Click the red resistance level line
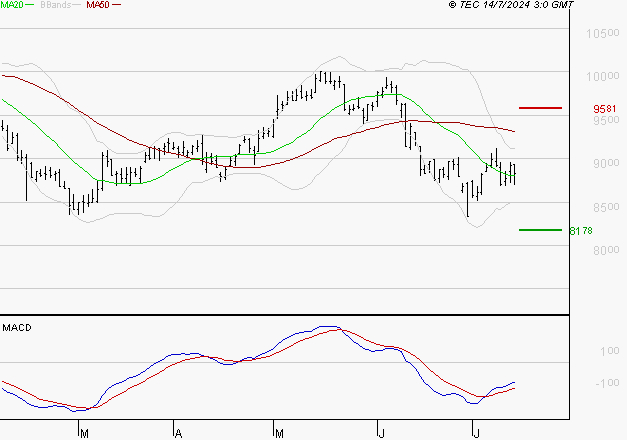The height and width of the screenshot is (440, 627). pos(540,108)
